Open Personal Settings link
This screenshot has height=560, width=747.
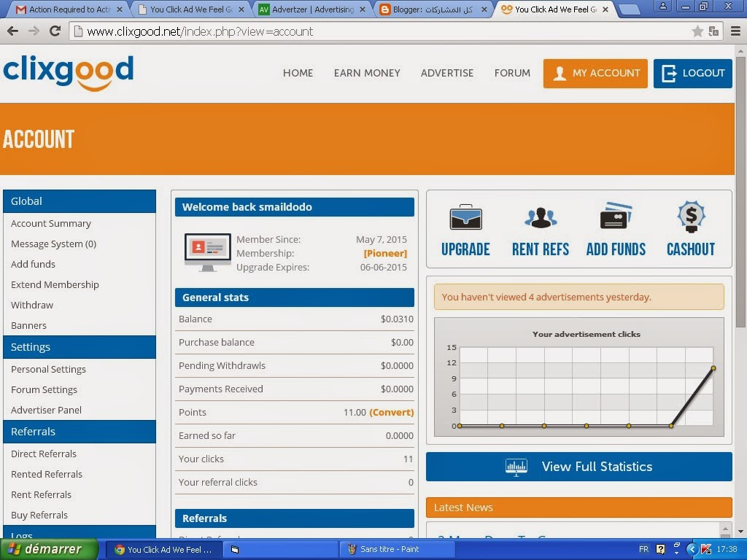coord(48,369)
